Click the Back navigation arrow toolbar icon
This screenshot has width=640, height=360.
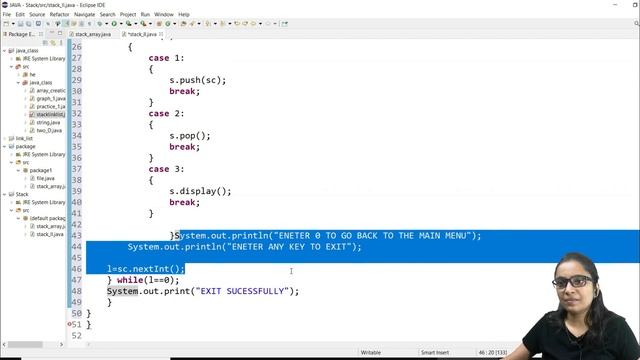pos(253,24)
